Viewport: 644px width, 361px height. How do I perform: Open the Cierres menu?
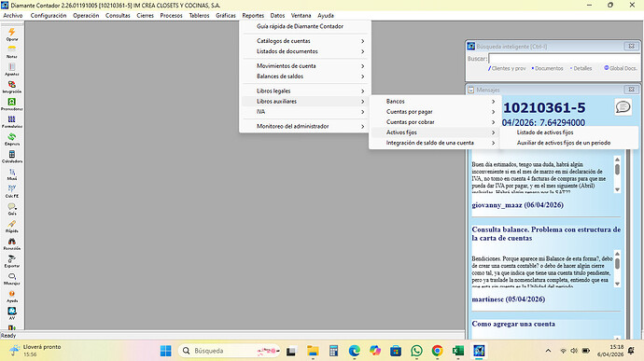point(145,16)
